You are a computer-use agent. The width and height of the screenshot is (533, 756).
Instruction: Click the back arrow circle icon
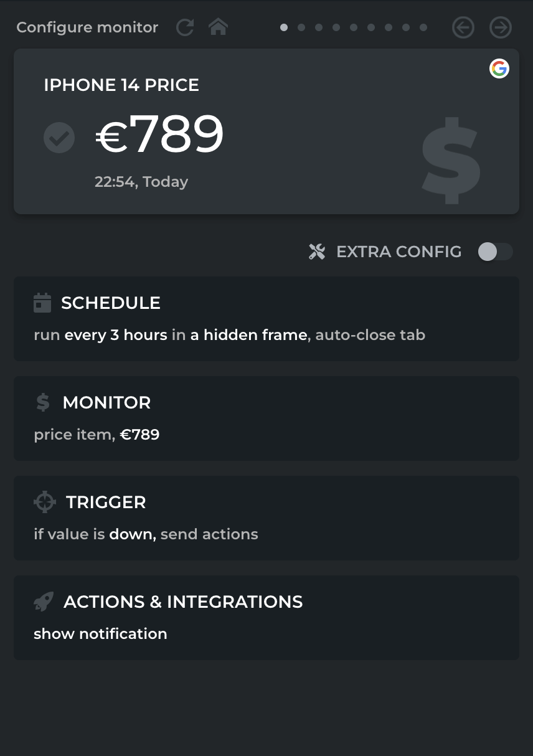[x=463, y=27]
